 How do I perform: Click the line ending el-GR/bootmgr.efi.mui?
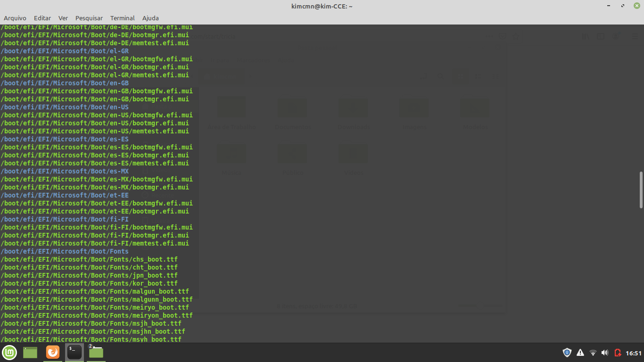point(95,67)
